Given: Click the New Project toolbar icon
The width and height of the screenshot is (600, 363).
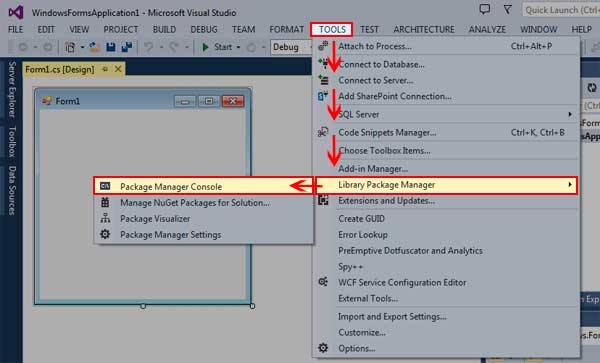Looking at the screenshot, I should click(x=70, y=47).
